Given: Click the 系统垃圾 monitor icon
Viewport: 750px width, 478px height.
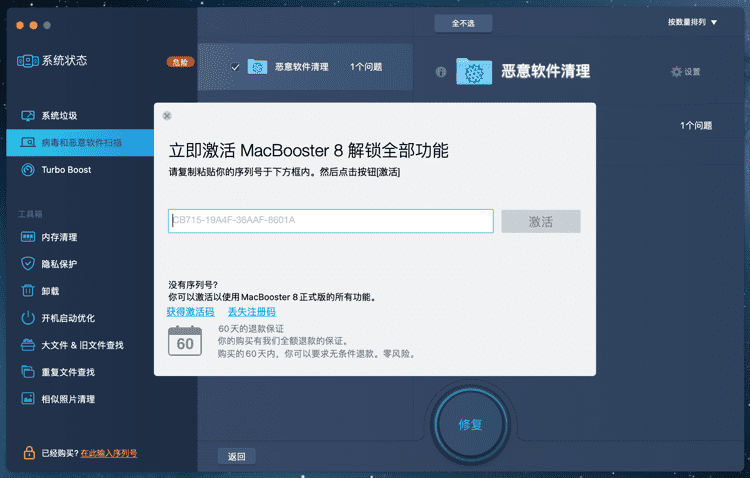Looking at the screenshot, I should coord(28,116).
